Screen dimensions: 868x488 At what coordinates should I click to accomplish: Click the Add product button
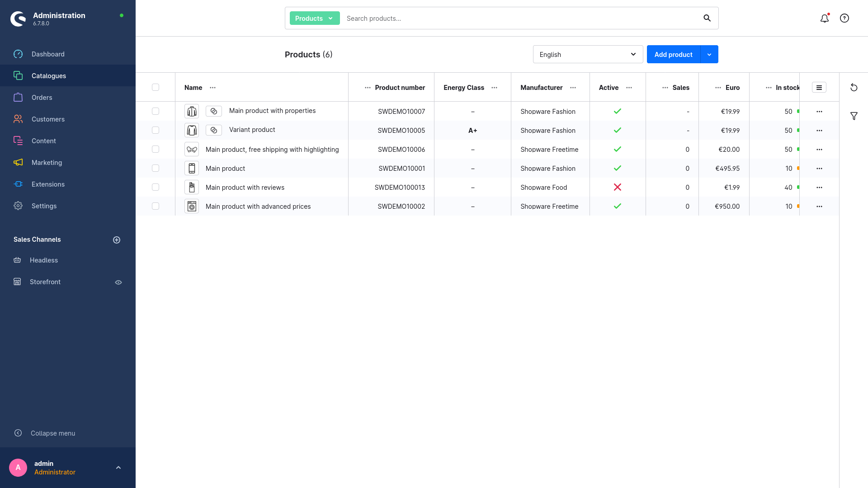point(673,55)
